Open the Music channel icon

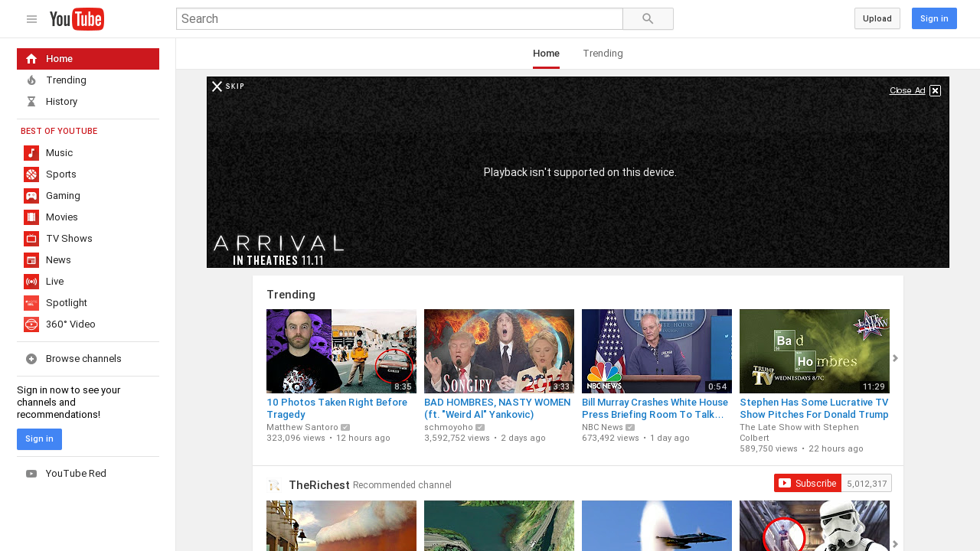click(31, 153)
